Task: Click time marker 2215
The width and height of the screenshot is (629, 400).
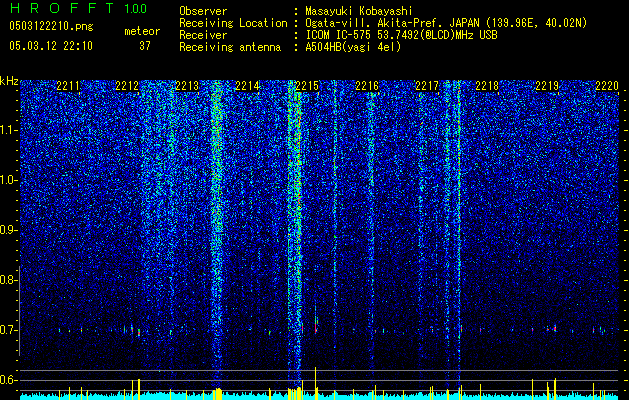Action: point(307,86)
